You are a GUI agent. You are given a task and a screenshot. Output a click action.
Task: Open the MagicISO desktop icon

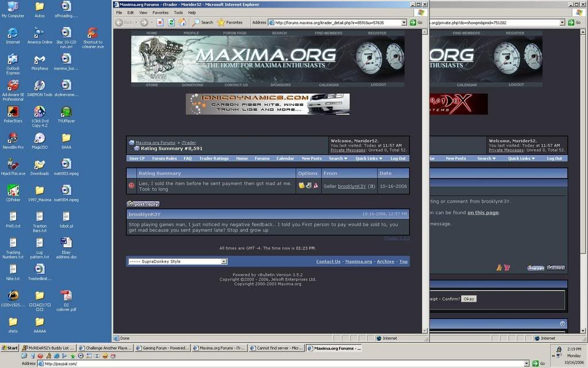pos(40,141)
